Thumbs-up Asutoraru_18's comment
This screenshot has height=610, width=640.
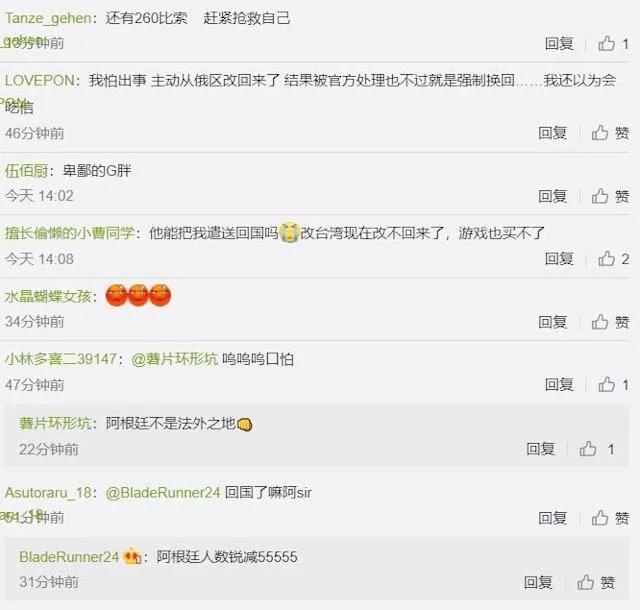[600, 518]
